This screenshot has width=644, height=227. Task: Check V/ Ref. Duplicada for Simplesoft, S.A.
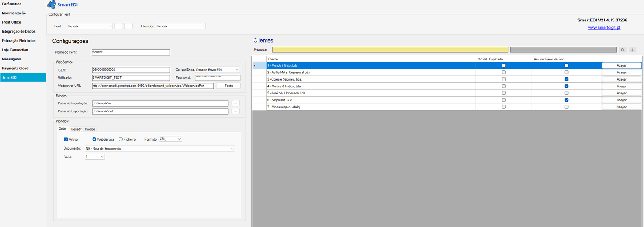tap(504, 100)
